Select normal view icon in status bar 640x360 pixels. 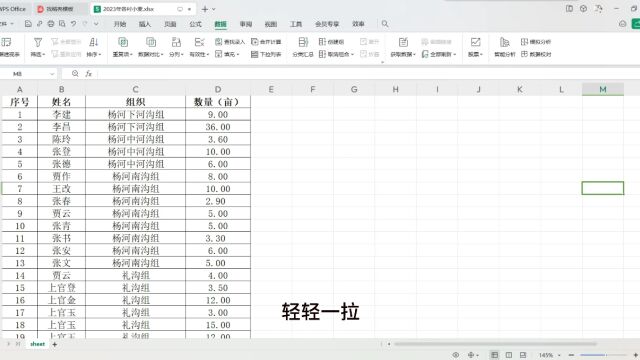[494, 355]
